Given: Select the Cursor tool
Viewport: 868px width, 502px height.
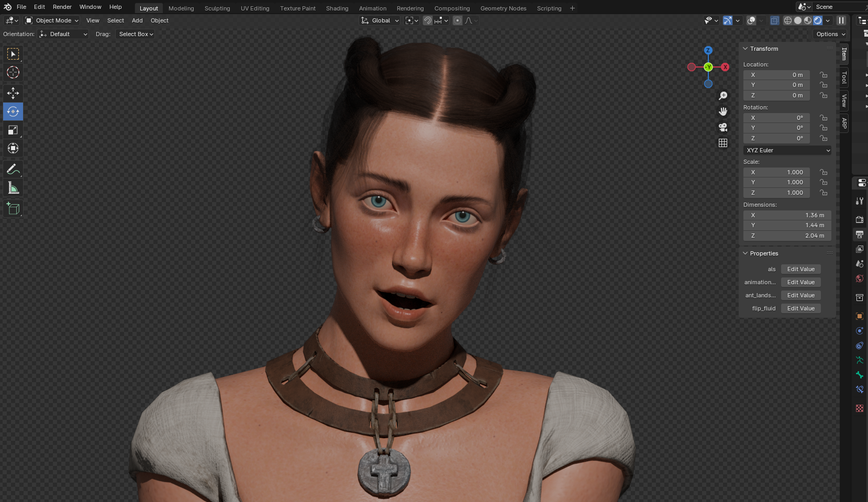Looking at the screenshot, I should click(x=13, y=72).
